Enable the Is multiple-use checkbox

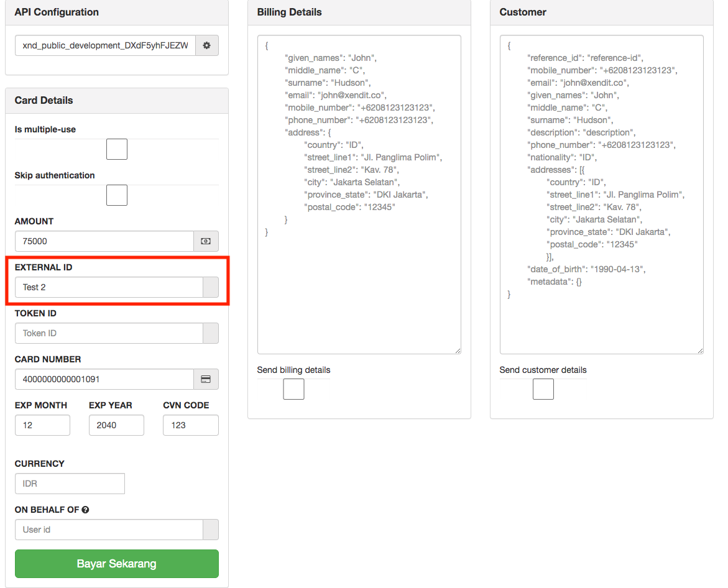[x=117, y=149]
